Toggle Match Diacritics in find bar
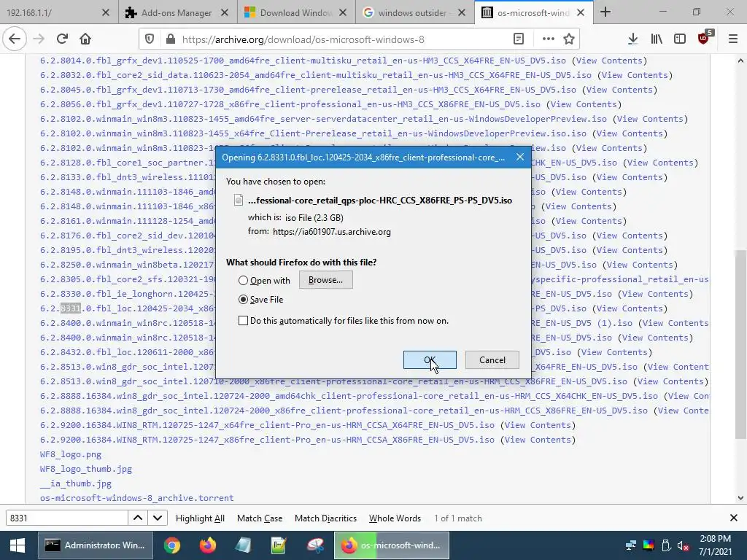747x560 pixels. [325, 518]
